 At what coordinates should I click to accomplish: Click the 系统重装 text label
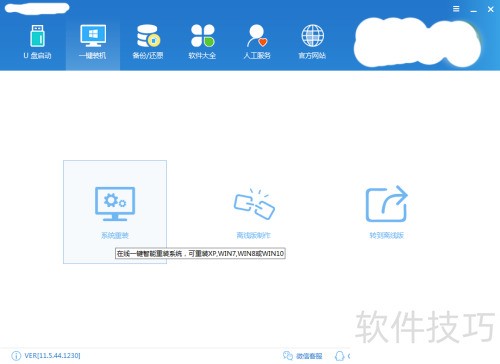pyautogui.click(x=115, y=236)
